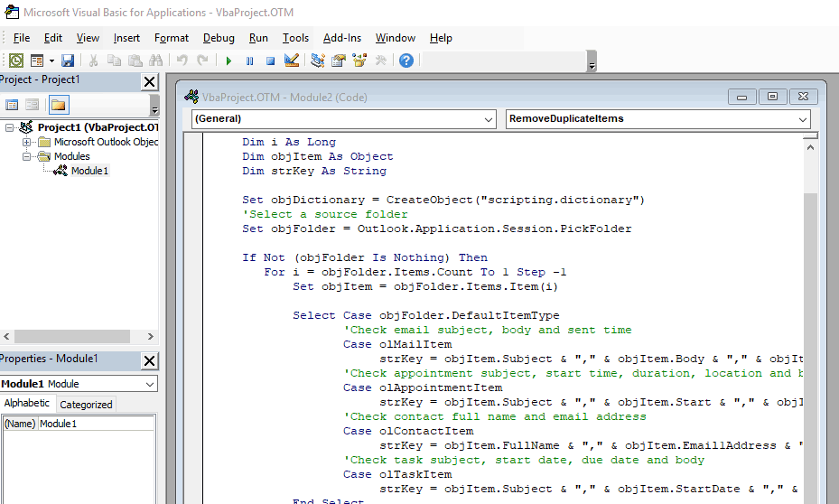Click the Case olTaskItem code line

(397, 474)
